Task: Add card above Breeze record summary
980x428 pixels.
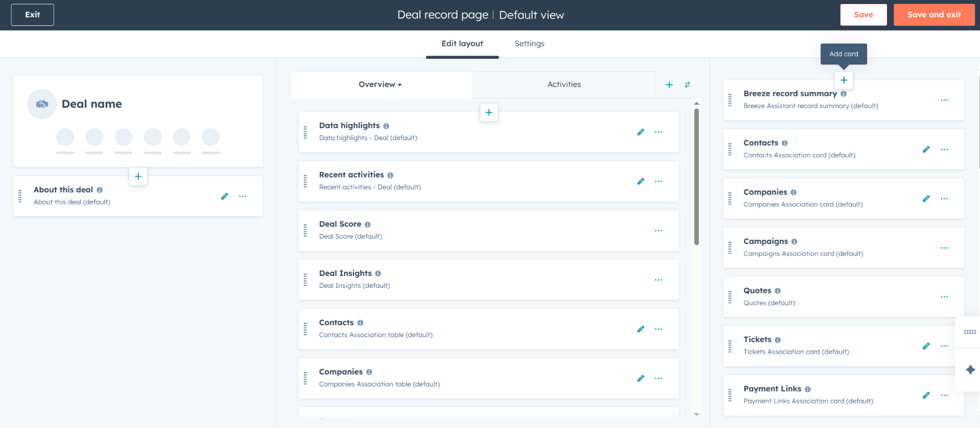Action: 844,80
